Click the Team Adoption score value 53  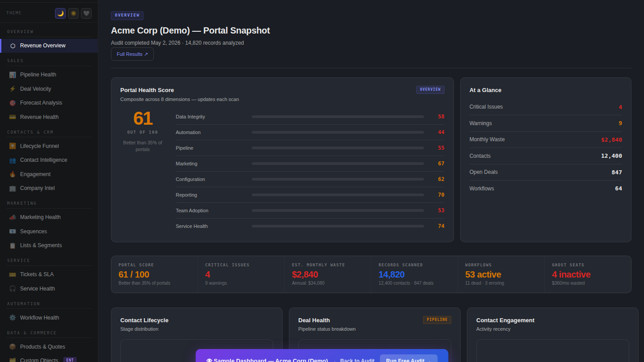tap(441, 210)
